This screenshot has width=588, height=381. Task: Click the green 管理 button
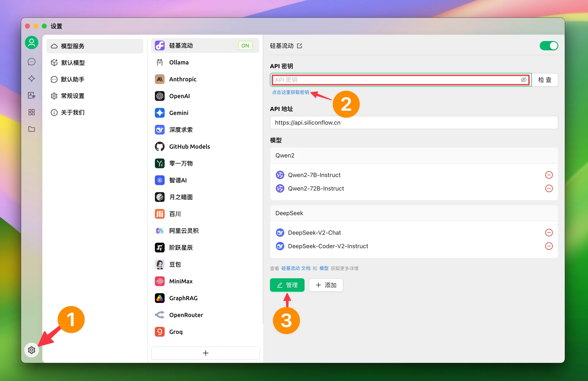(x=287, y=285)
